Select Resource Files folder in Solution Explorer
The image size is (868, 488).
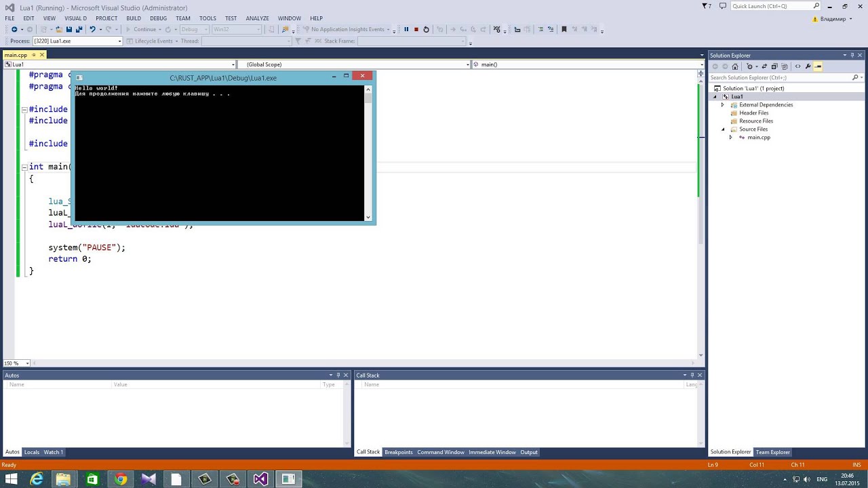click(x=756, y=121)
